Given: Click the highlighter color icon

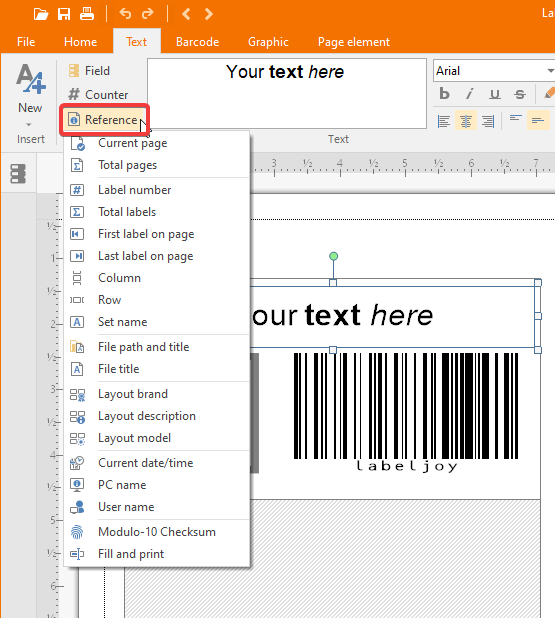Looking at the screenshot, I should pyautogui.click(x=549, y=94).
